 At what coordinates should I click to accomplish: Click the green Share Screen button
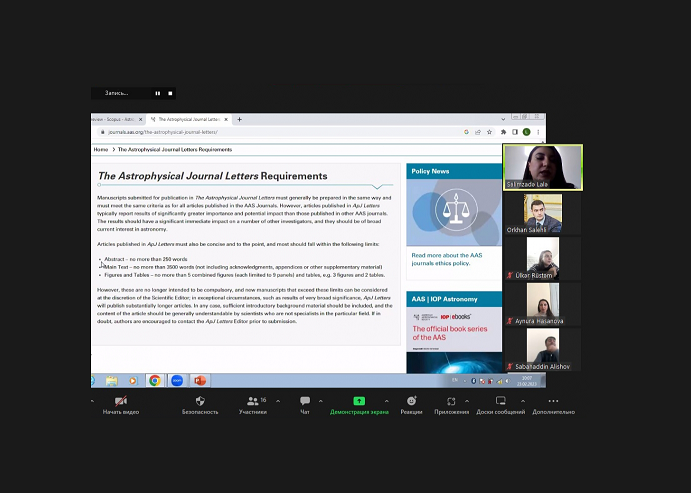point(359,401)
